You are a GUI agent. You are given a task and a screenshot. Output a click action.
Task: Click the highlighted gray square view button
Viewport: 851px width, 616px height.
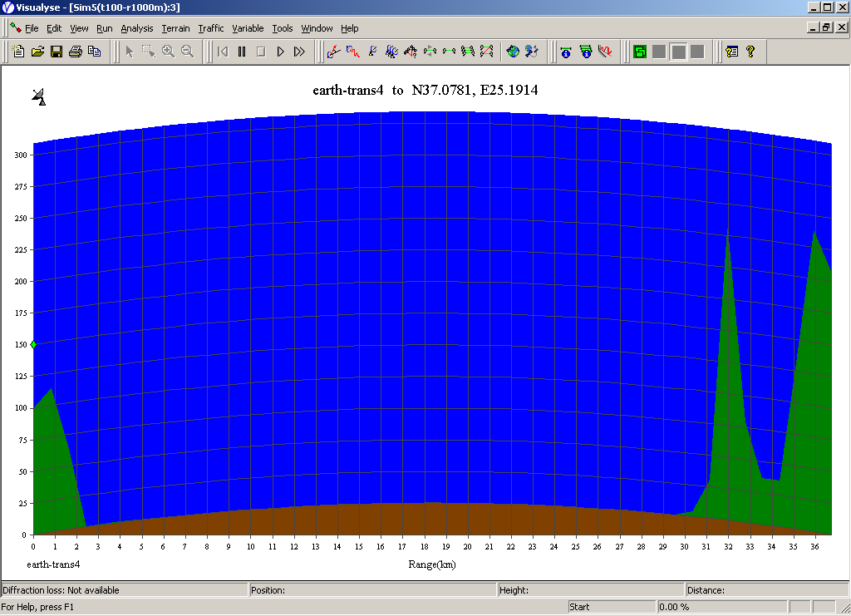tap(678, 52)
